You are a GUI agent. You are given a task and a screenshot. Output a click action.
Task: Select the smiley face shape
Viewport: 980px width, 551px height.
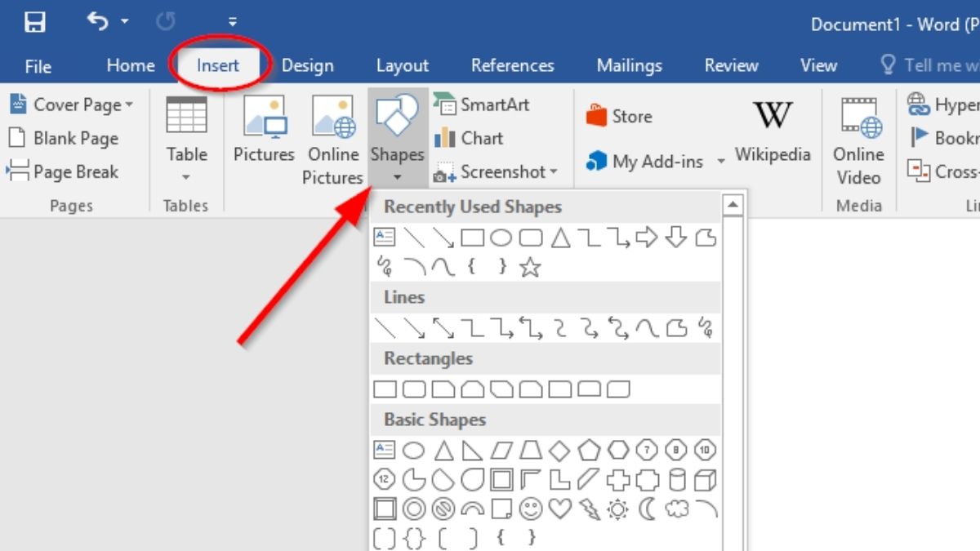pos(530,509)
